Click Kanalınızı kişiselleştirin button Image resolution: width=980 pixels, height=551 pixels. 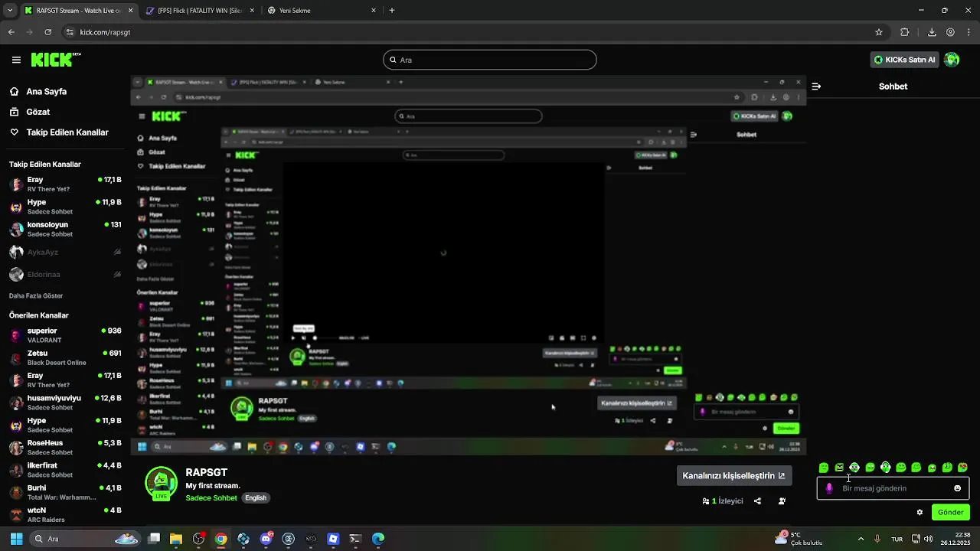click(733, 475)
